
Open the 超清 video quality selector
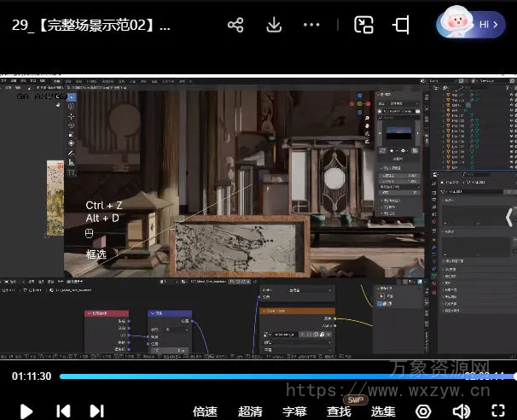click(x=250, y=411)
